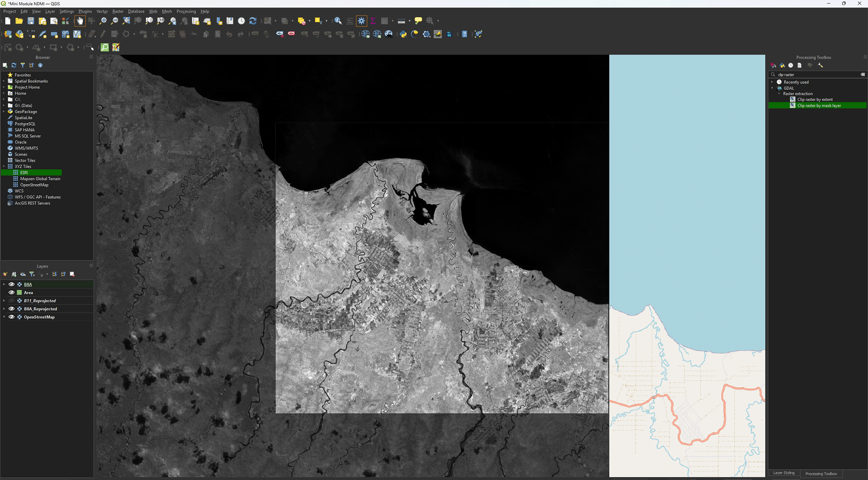Switch to the Layer Styling tab
Screen dimensions: 868x480
[783, 473]
